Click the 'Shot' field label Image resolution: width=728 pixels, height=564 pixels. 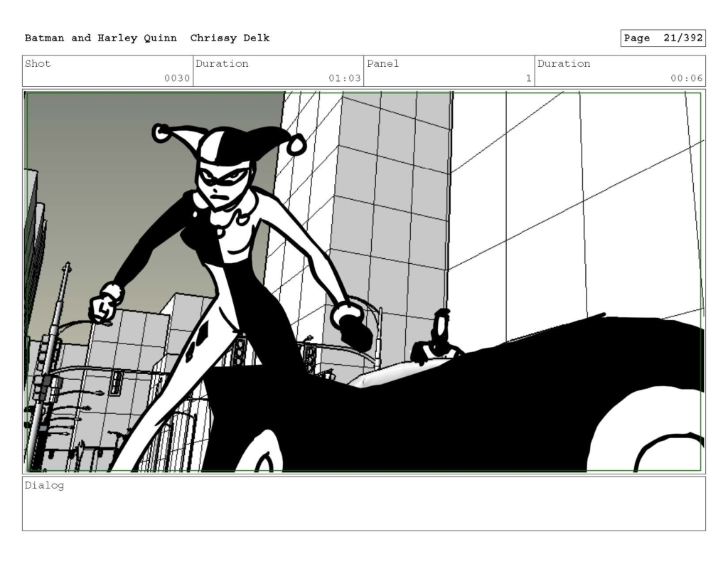[x=38, y=63]
